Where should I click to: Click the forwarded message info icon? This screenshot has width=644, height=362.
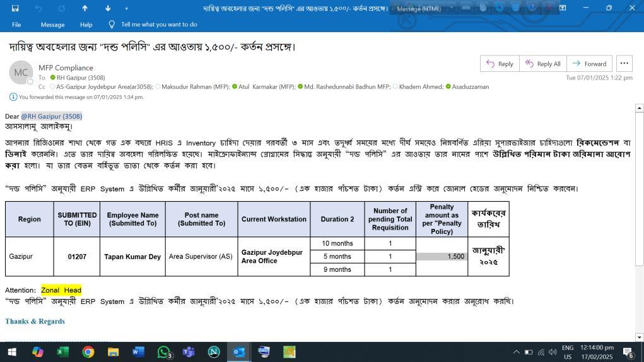click(13, 97)
